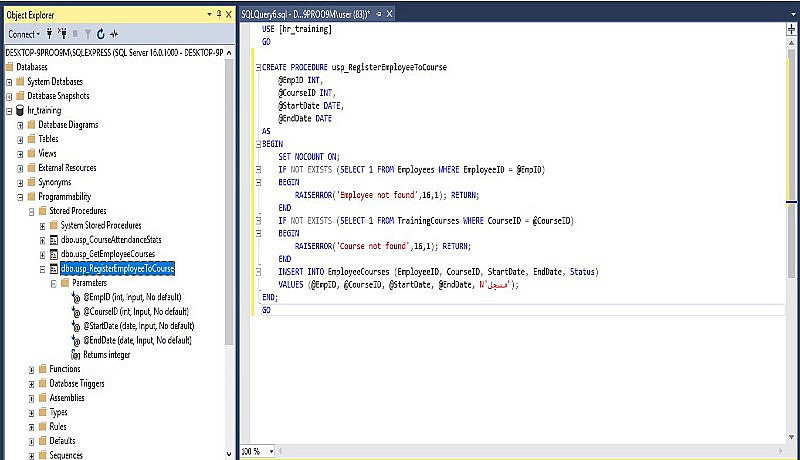Refresh the Object Explorer tree
The image size is (800, 460).
pos(101,34)
